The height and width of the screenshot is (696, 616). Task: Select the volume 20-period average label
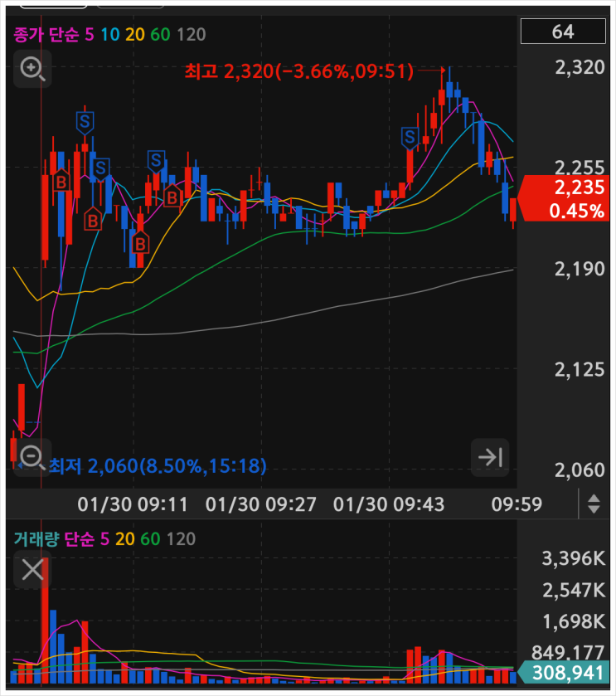coord(125,539)
